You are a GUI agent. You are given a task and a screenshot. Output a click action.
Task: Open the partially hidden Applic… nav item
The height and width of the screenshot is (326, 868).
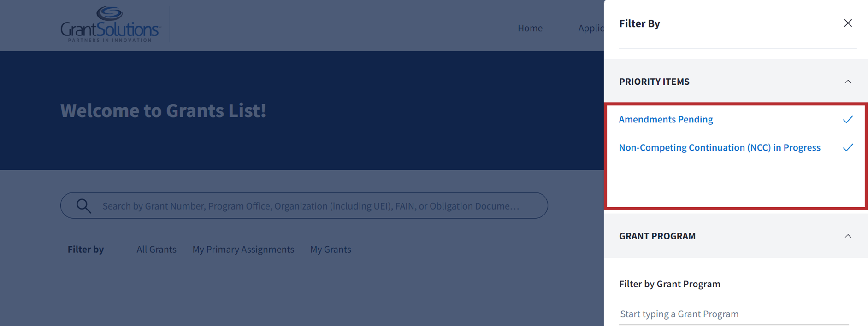pyautogui.click(x=590, y=28)
